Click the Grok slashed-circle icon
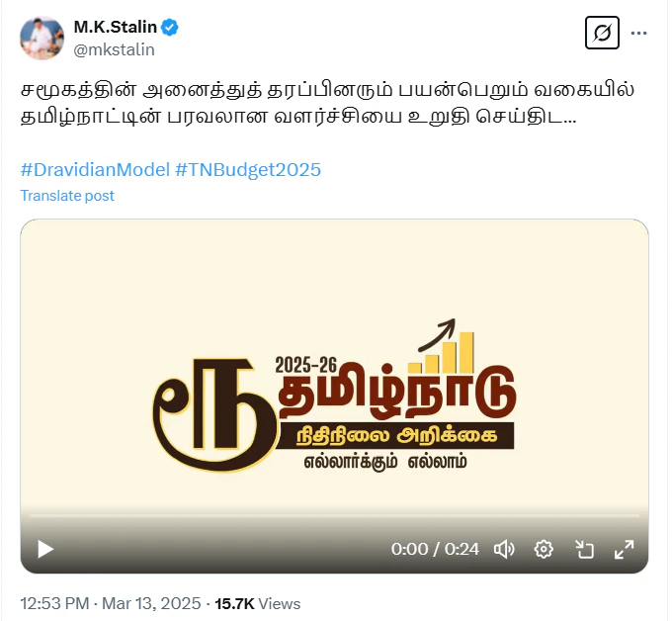Screen dimensions: 672x621 point(602,33)
